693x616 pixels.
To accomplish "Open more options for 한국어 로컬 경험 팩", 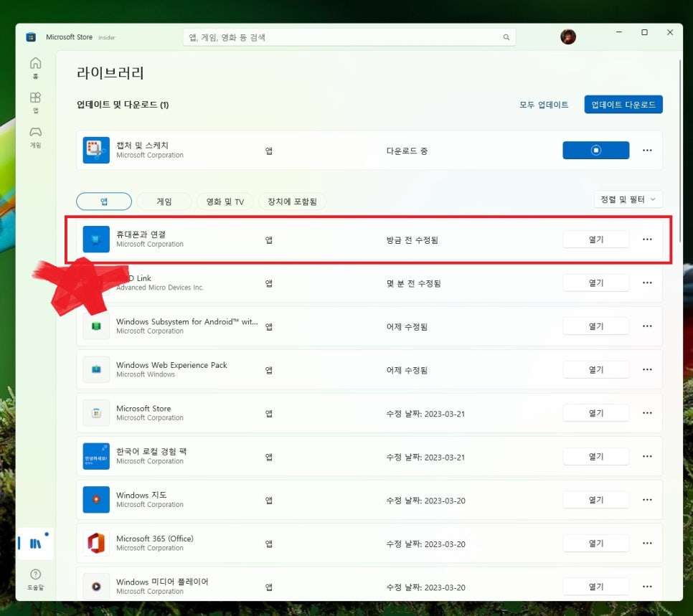I will coord(647,456).
